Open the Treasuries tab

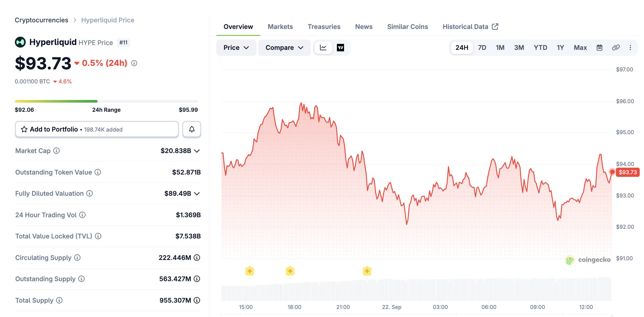point(324,27)
